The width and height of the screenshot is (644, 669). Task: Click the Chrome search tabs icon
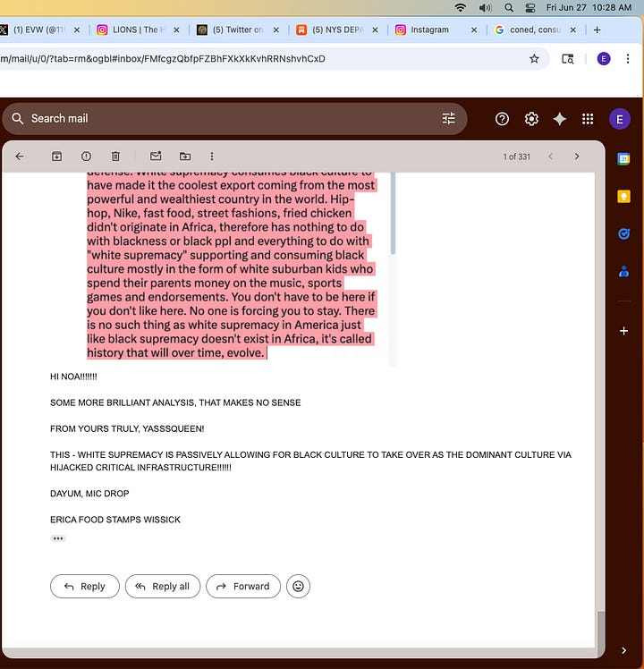point(567,59)
